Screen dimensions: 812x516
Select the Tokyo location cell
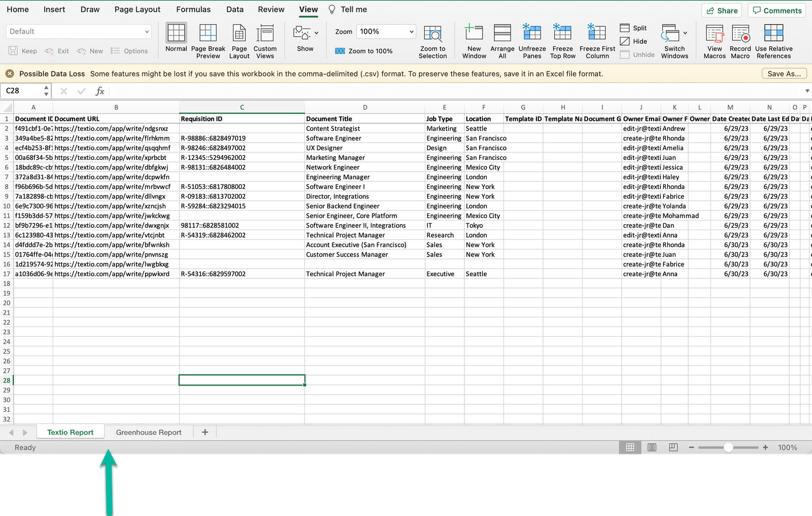[484, 225]
